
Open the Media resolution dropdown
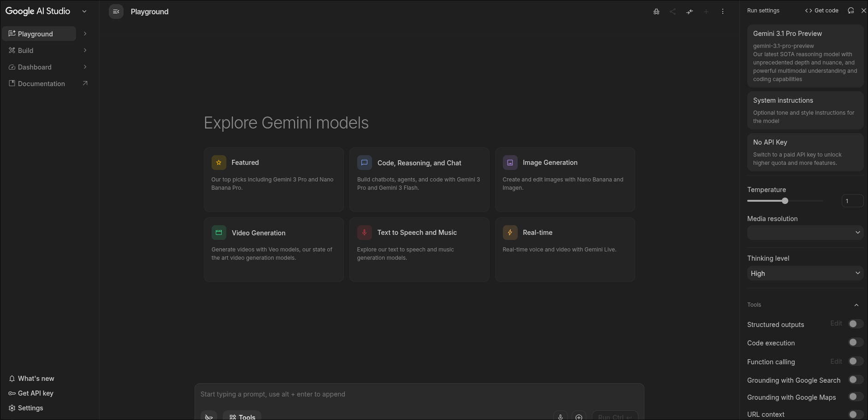tap(805, 233)
